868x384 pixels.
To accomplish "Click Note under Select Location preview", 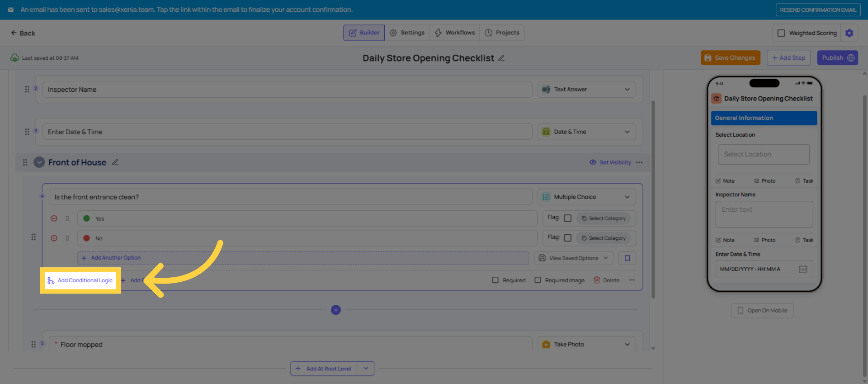I will click(x=725, y=181).
